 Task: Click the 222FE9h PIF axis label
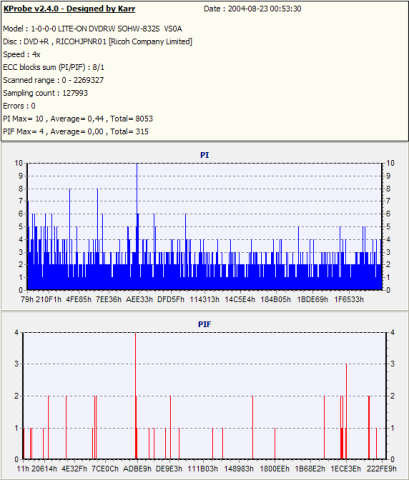382,469
